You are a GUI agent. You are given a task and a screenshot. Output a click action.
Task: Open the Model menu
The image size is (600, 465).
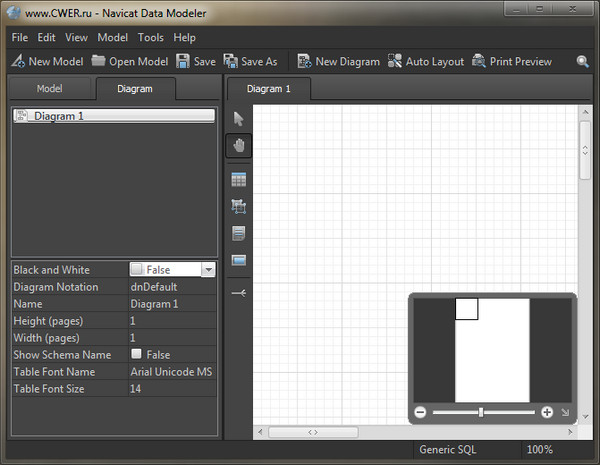pos(112,37)
